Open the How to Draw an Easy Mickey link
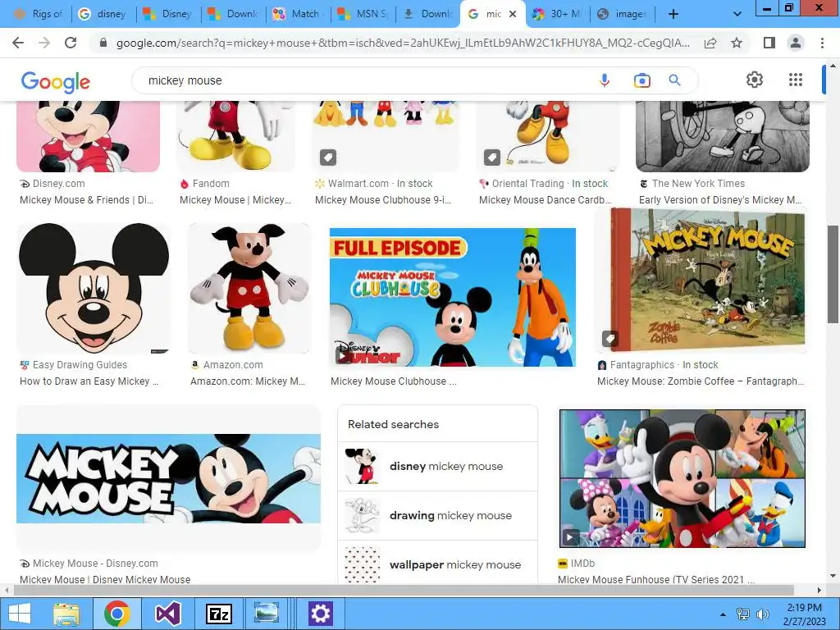This screenshot has height=630, width=840. pyautogui.click(x=89, y=381)
